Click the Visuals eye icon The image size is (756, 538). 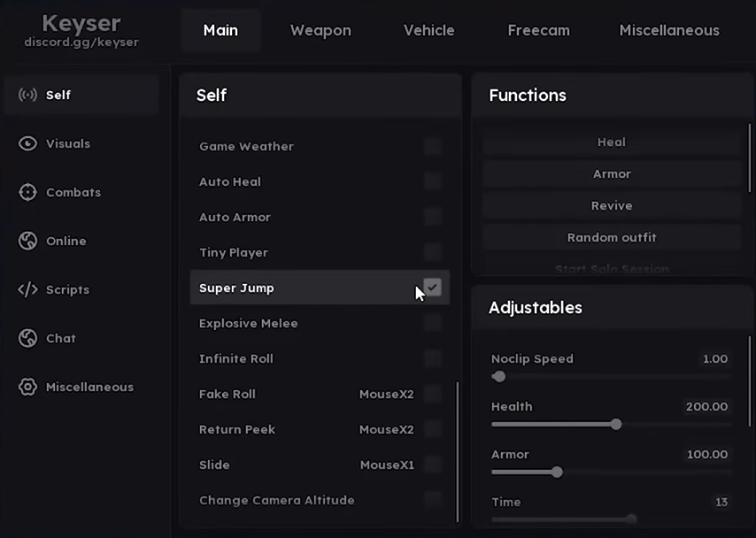[x=27, y=143]
